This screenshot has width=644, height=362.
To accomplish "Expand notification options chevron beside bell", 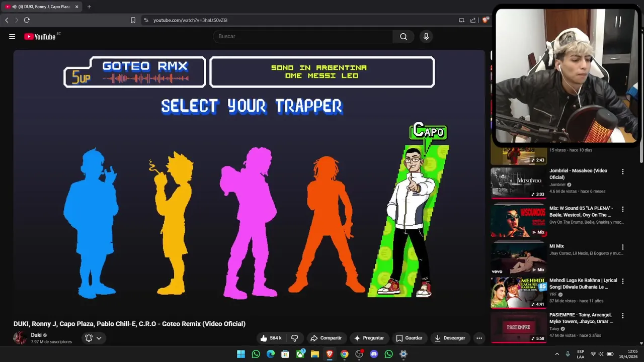I will [x=99, y=338].
